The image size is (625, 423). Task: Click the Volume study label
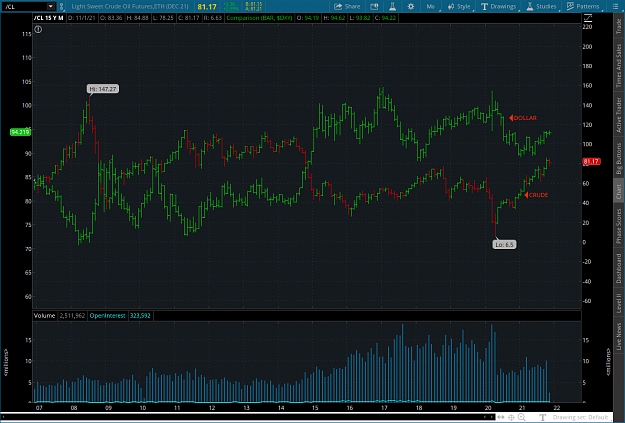[44, 316]
